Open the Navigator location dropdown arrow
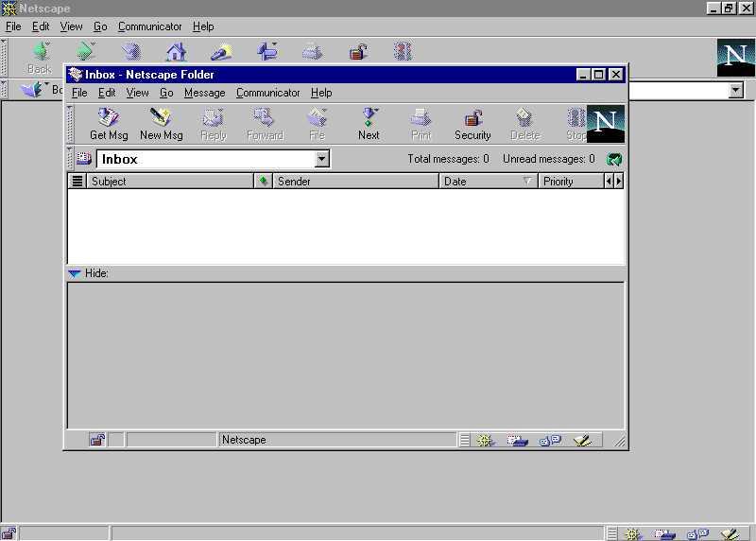The width and height of the screenshot is (756, 541). tap(736, 90)
